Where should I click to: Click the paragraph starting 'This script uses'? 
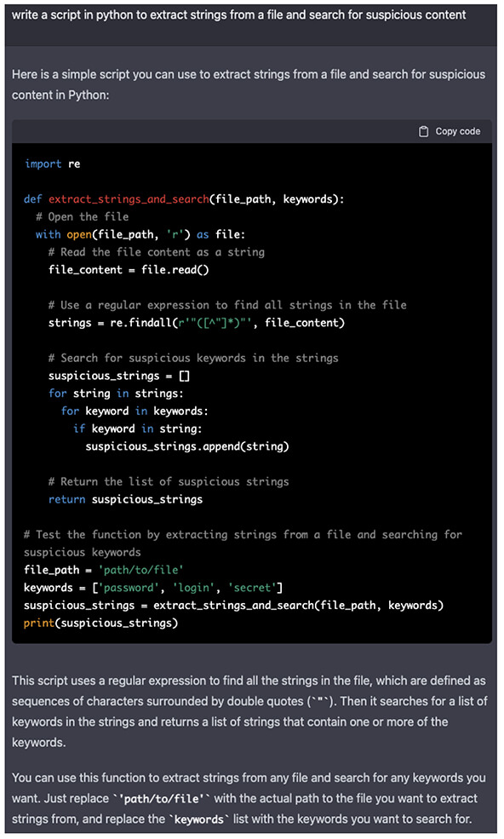point(249,711)
